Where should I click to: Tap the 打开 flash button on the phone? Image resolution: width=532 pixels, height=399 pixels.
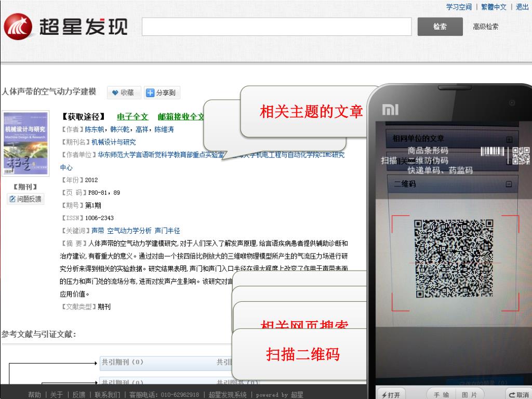point(391,395)
